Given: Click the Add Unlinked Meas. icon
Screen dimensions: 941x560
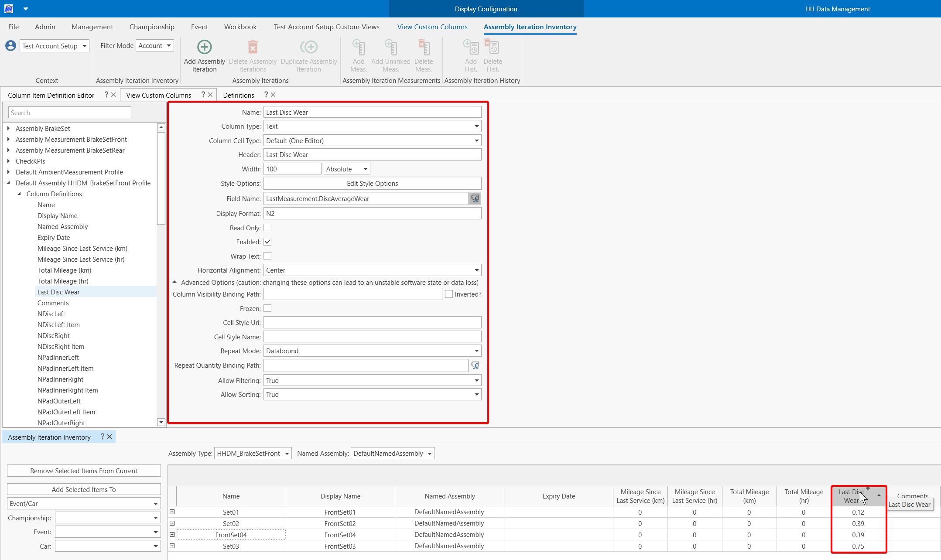Looking at the screenshot, I should pyautogui.click(x=390, y=47).
